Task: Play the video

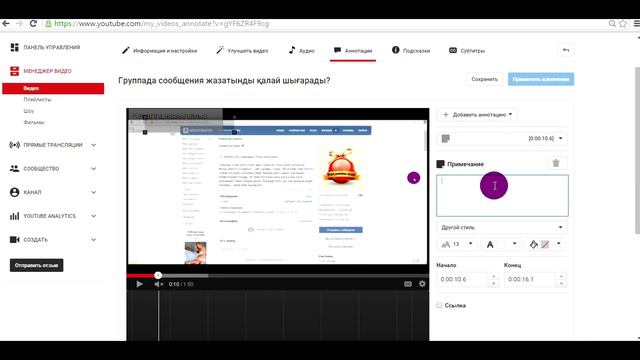Action: [139, 284]
